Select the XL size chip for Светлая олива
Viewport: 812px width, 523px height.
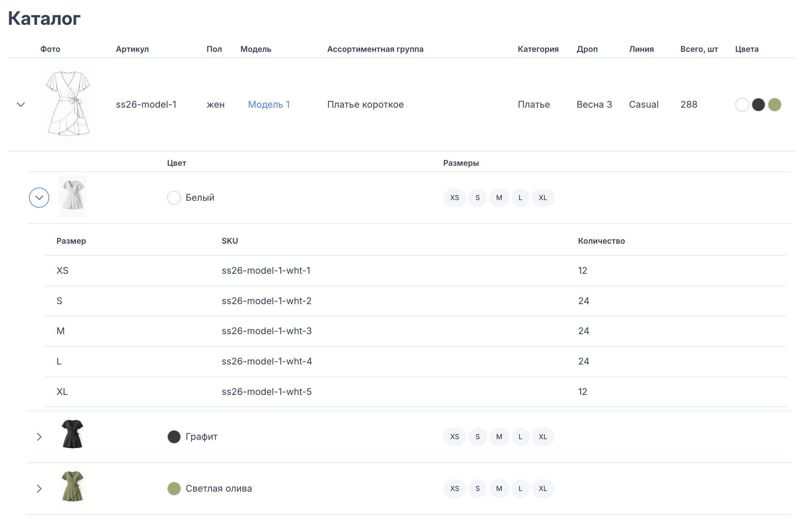543,489
